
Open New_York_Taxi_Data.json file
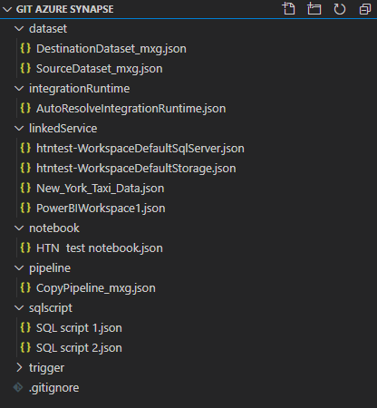point(100,189)
